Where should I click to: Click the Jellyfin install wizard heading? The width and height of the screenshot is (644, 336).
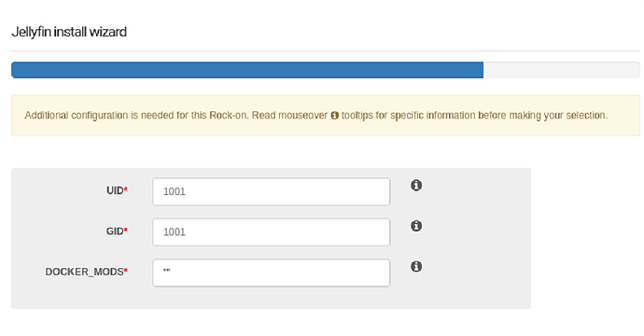tap(69, 32)
